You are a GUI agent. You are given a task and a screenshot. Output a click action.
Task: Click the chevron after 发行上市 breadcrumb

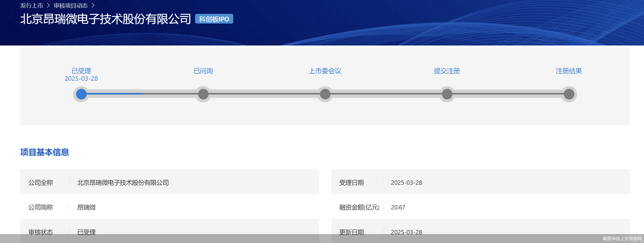coord(48,5)
